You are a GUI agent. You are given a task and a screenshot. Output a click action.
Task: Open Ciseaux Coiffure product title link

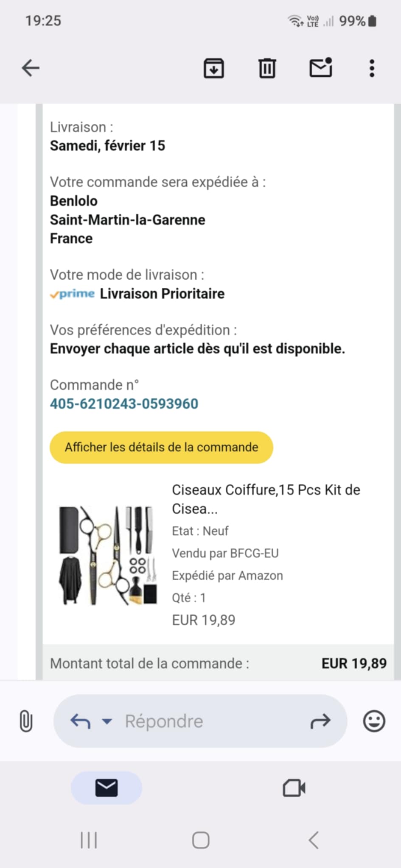coord(266,499)
